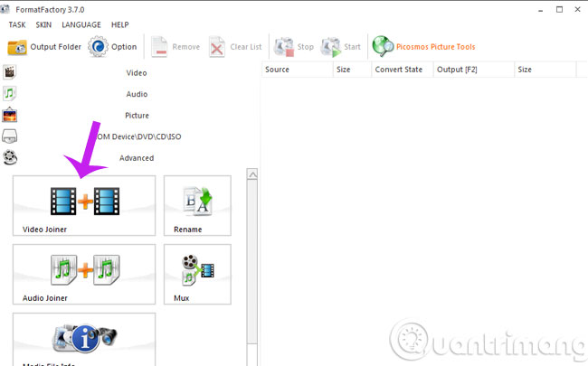Click the Audio Joiner label text

[45, 298]
